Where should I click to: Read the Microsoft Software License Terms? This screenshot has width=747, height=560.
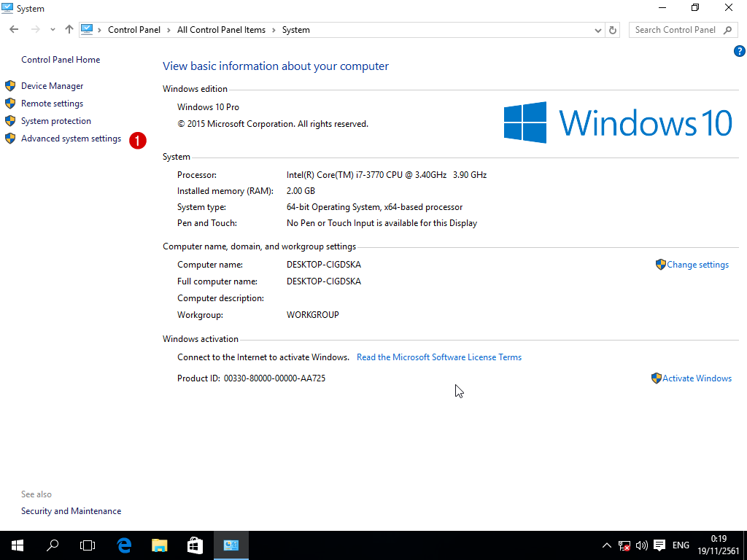[439, 357]
